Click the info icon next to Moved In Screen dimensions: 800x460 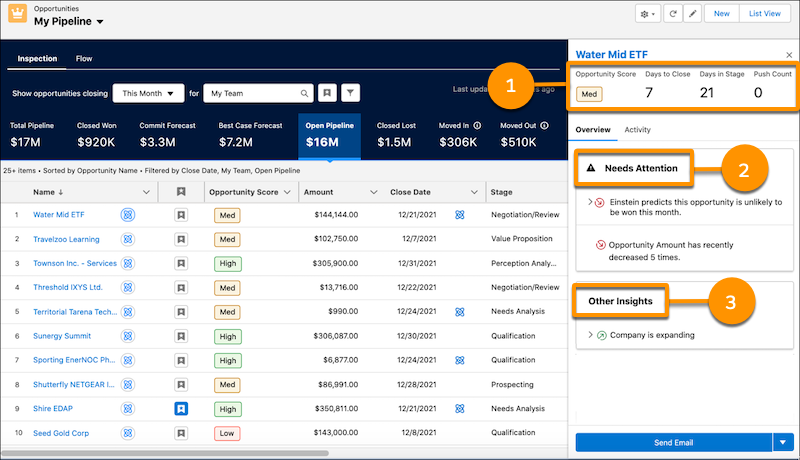coord(476,126)
